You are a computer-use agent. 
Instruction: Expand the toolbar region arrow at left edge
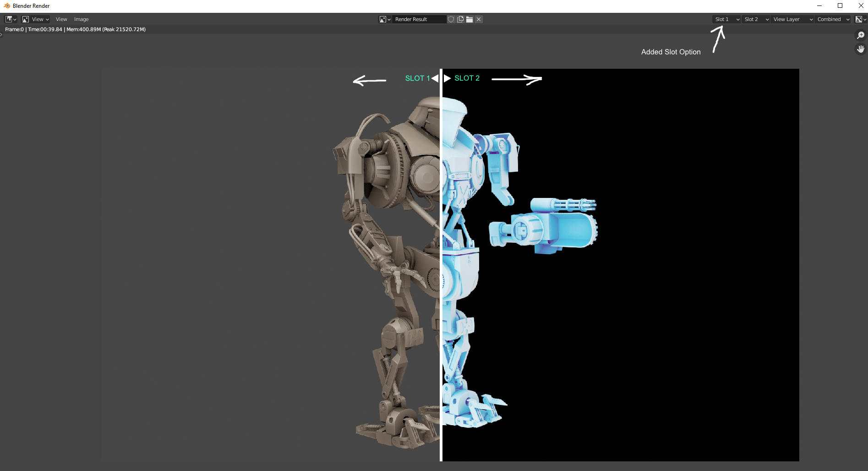click(x=1, y=34)
